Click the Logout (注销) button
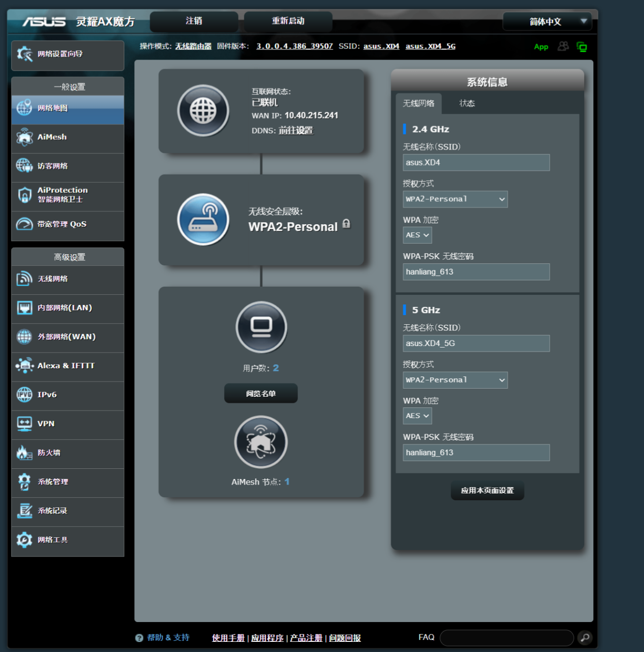The image size is (644, 652). 194,21
